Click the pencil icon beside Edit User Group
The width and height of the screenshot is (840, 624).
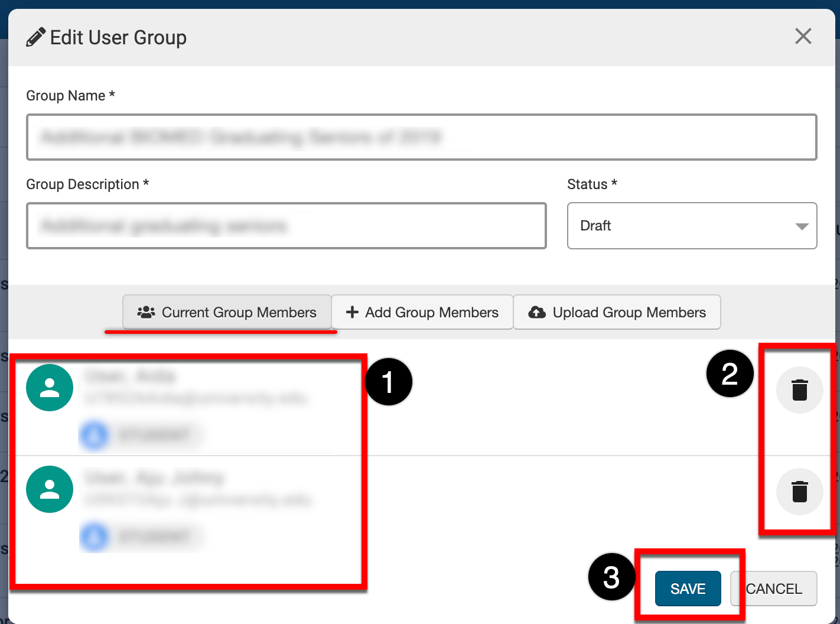tap(35, 37)
